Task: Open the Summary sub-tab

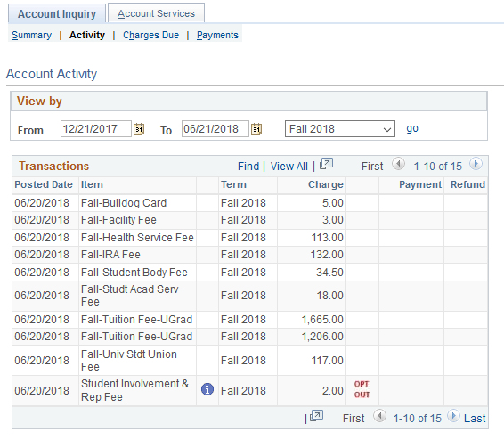Action: pos(31,35)
